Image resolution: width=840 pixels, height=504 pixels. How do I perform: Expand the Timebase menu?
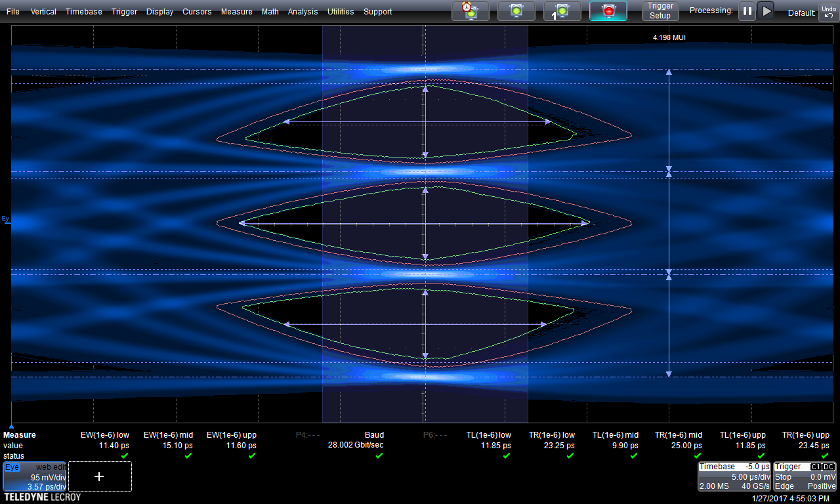tap(83, 12)
